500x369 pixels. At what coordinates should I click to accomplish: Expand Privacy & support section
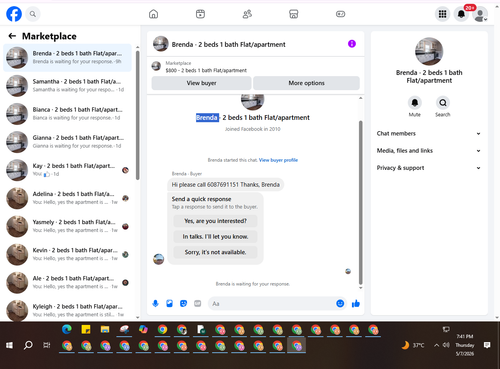[429, 168]
